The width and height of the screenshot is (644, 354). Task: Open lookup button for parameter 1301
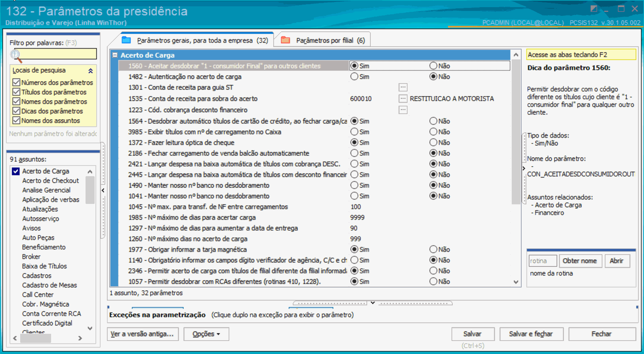(403, 87)
